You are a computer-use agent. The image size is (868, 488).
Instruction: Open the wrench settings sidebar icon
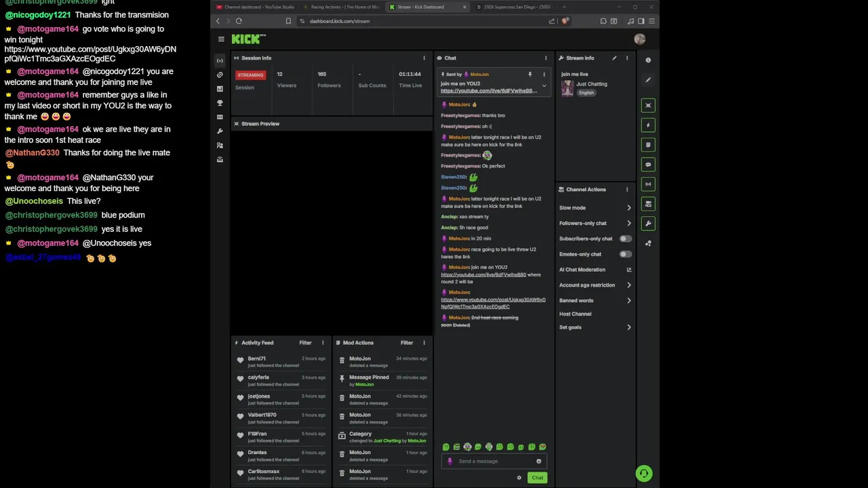(220, 131)
